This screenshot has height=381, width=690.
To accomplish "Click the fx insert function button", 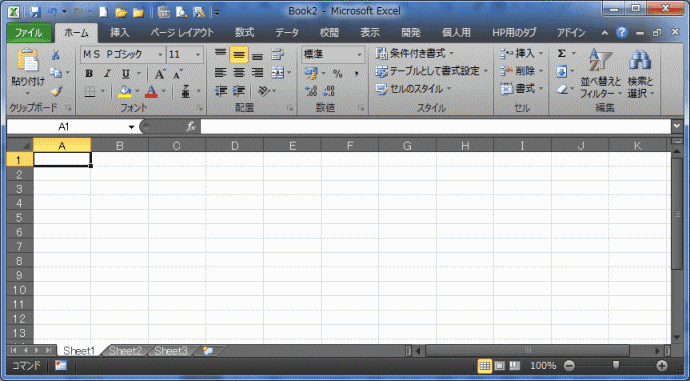I will (x=191, y=127).
